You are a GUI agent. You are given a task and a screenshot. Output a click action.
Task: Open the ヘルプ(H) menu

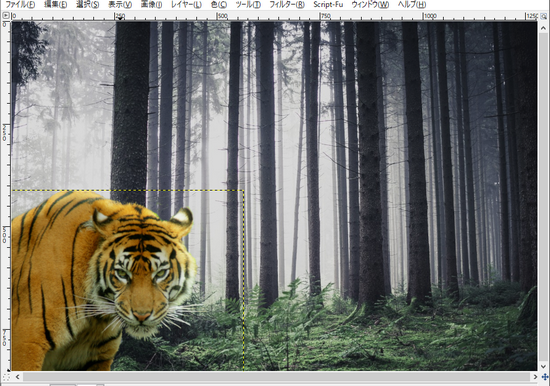tap(412, 5)
